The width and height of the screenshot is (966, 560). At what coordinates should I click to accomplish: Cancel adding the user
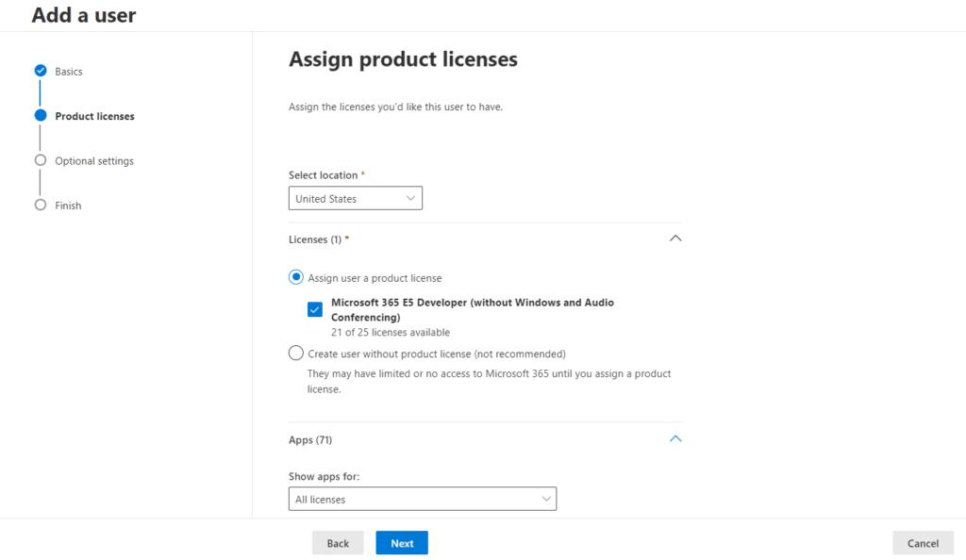point(923,543)
